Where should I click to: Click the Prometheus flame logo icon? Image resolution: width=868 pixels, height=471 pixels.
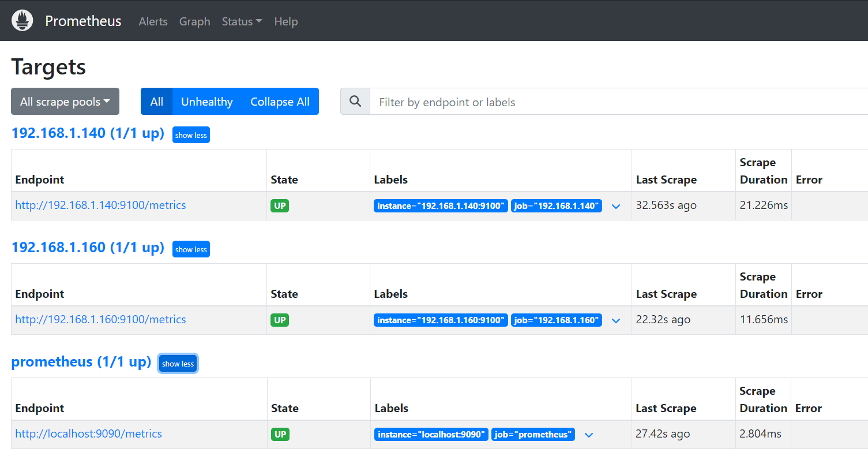coord(22,21)
